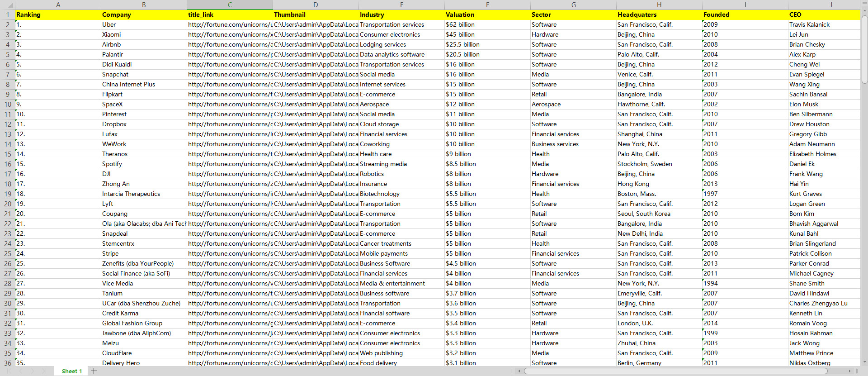Select the Uber company cell
The height and width of the screenshot is (376, 868).
(x=144, y=24)
